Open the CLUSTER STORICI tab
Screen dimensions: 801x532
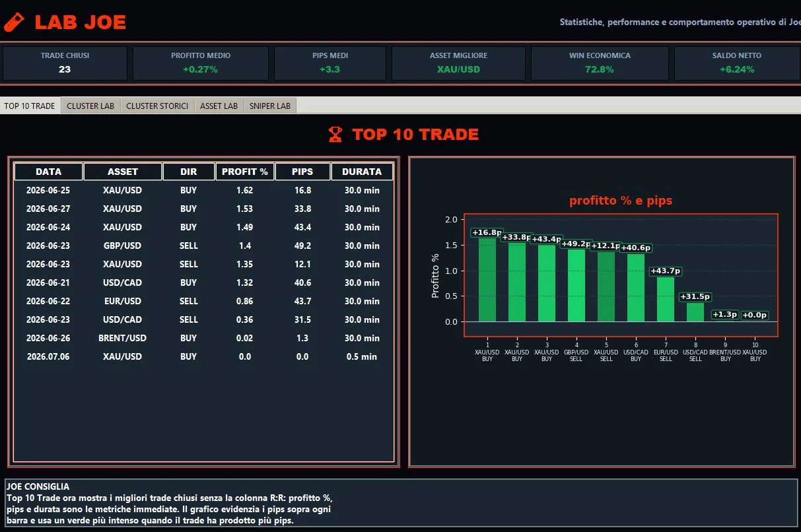(157, 106)
